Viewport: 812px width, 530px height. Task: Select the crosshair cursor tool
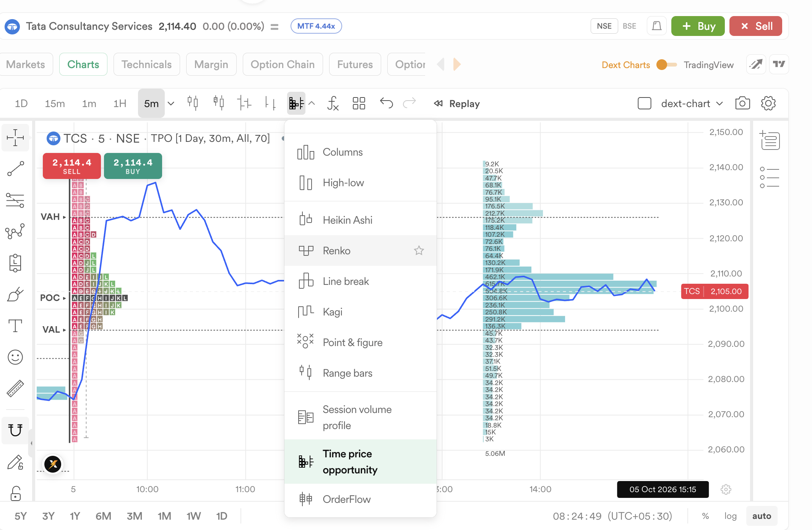pos(15,138)
